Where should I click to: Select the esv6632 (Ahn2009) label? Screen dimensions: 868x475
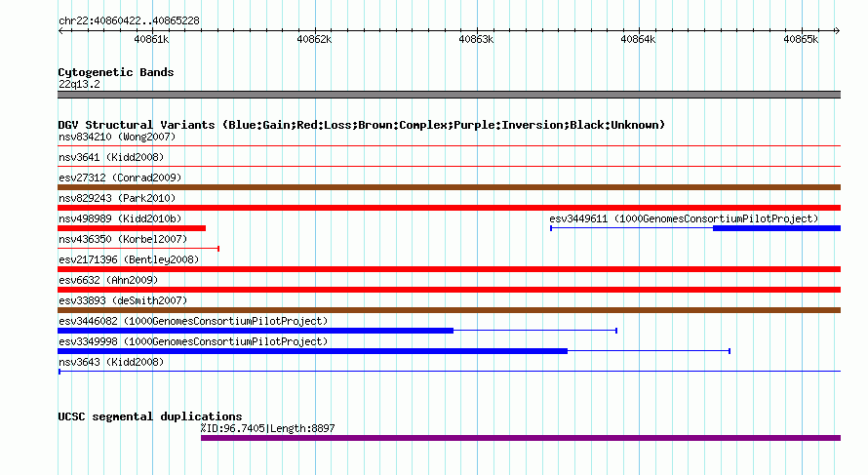(108, 280)
